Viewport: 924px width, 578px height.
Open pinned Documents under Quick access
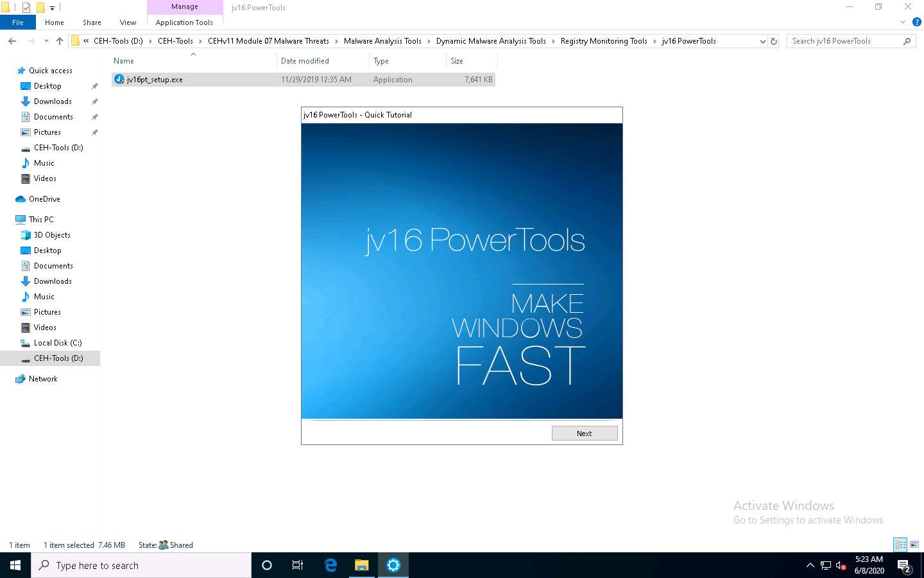(53, 117)
